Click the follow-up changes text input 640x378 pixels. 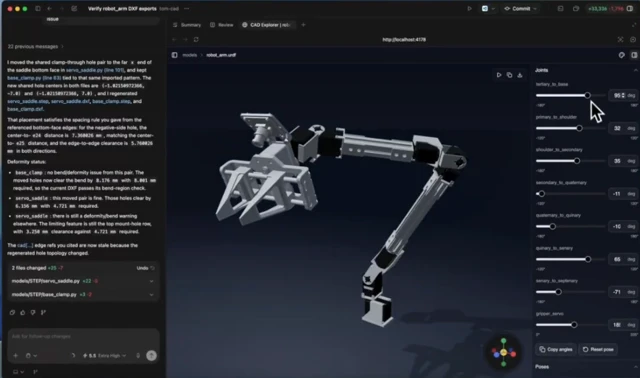pyautogui.click(x=83, y=337)
